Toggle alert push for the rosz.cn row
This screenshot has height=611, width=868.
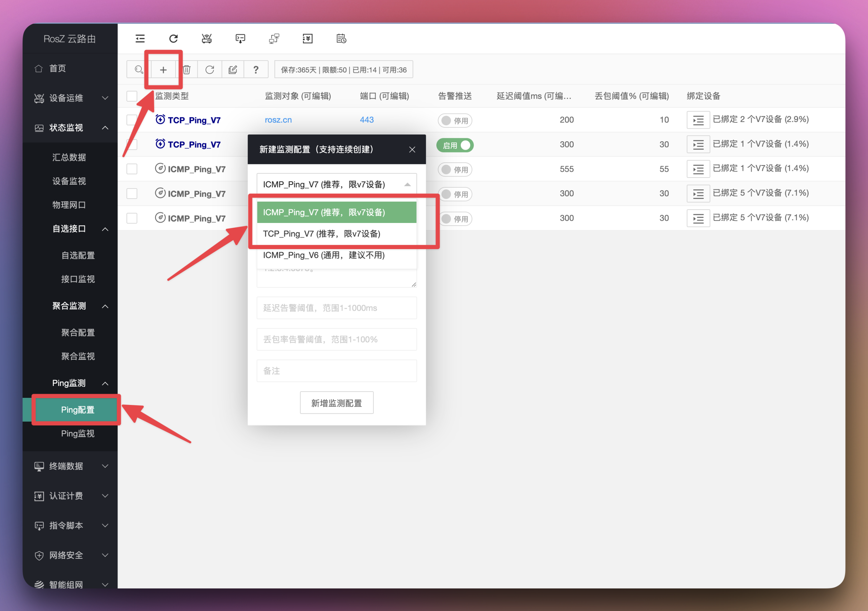pos(455,121)
